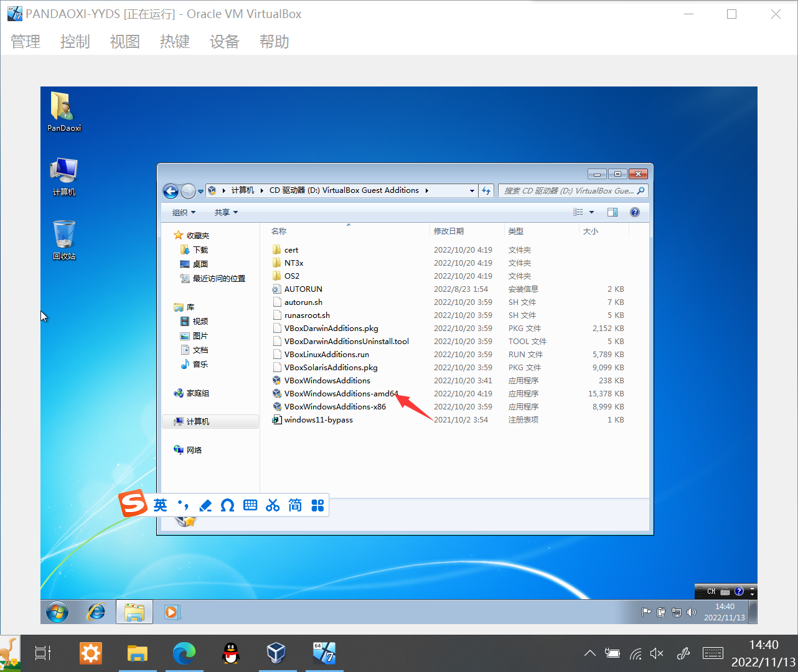This screenshot has width=798, height=672.
Task: Open VirtualBox 视图 menu
Action: click(125, 42)
